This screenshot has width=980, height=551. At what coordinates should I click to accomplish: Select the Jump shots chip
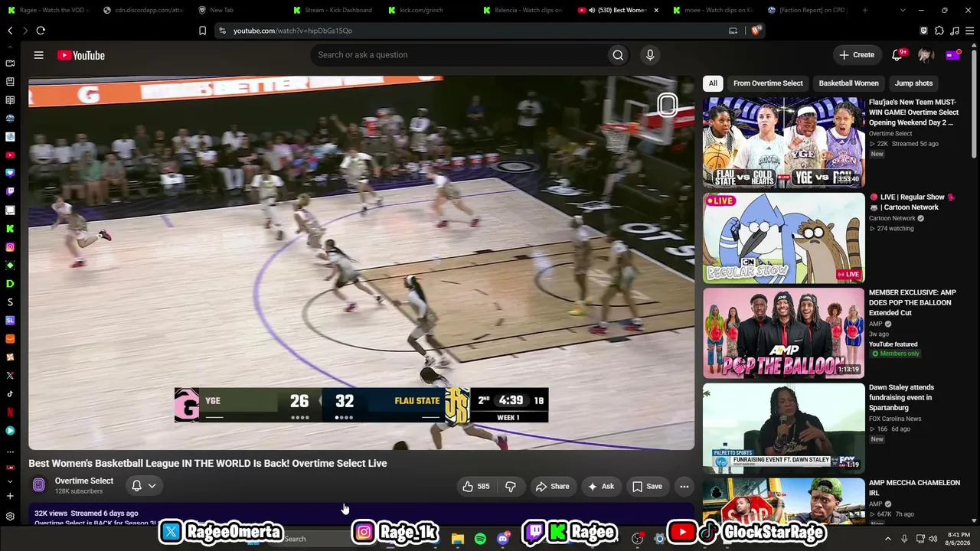click(913, 83)
